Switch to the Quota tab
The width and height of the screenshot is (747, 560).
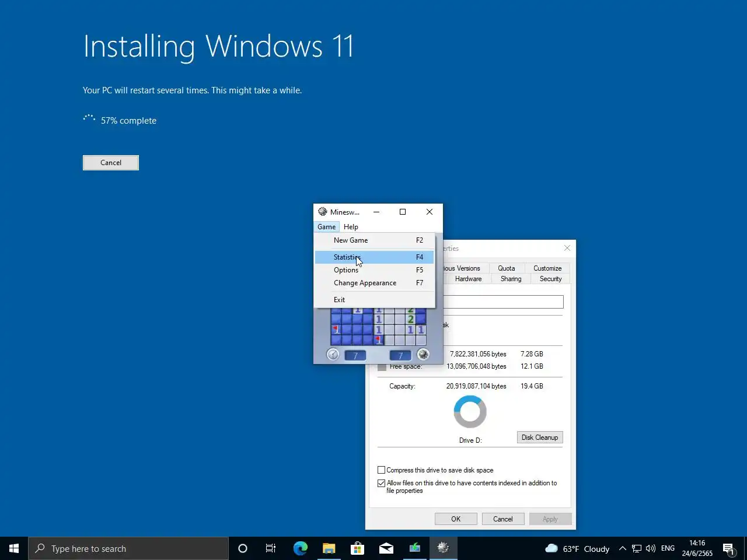[x=507, y=268]
